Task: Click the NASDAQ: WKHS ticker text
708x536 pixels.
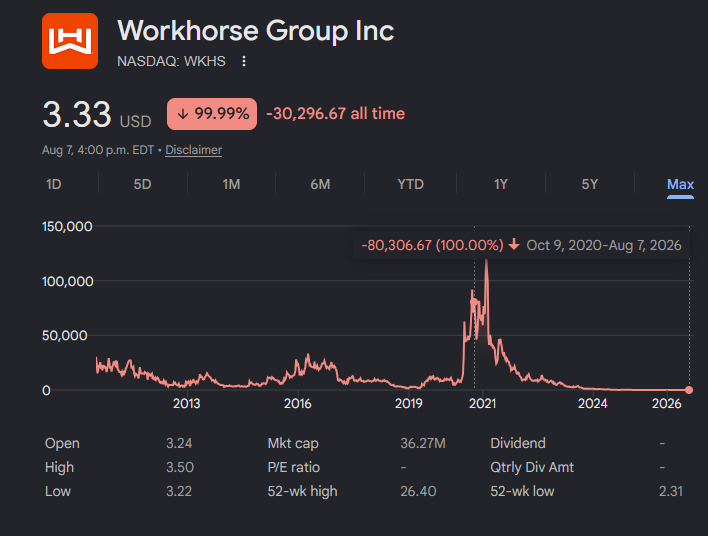Action: 171,61
